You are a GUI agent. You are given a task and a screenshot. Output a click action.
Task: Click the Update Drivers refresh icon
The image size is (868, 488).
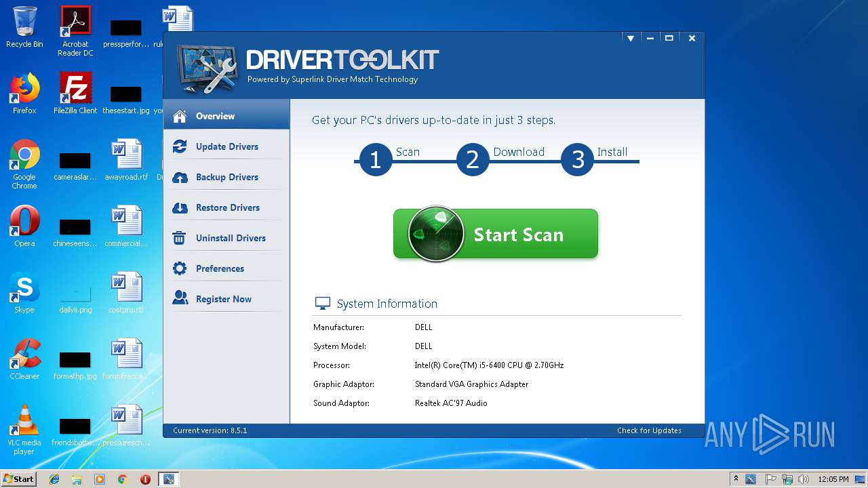[180, 146]
